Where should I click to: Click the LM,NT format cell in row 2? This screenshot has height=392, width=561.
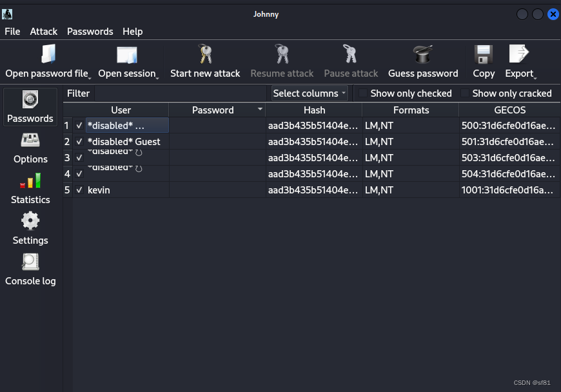[x=411, y=142]
